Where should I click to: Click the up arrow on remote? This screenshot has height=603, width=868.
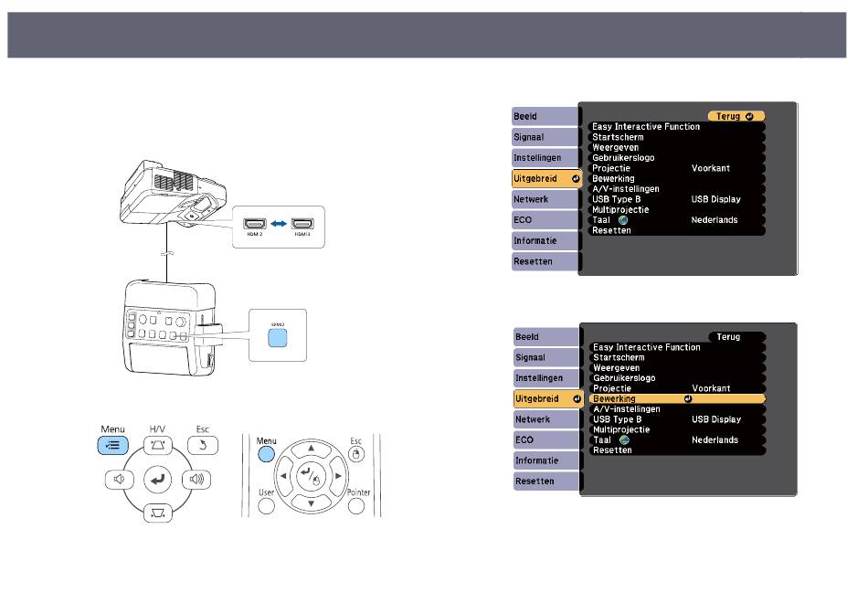coord(311,448)
